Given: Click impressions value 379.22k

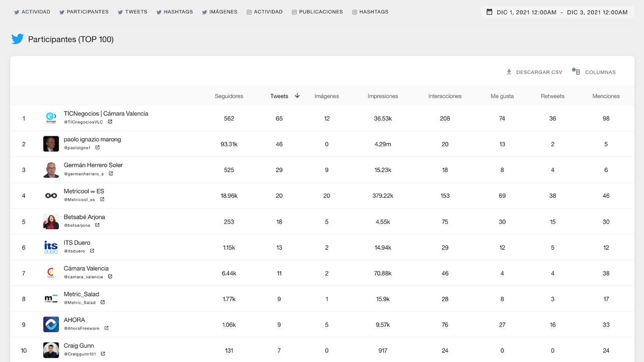Looking at the screenshot, I should (x=383, y=196).
